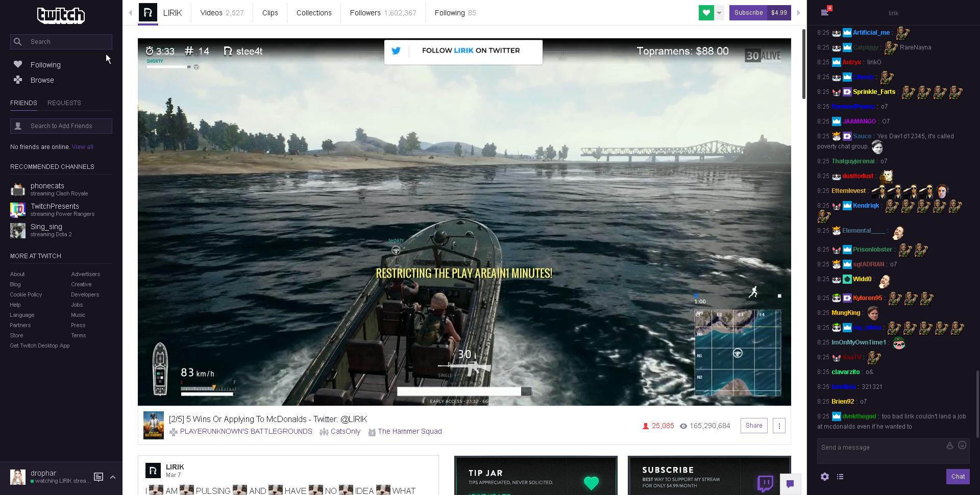This screenshot has width=980, height=495.
Task: Open the Videos tab
Action: tap(222, 13)
